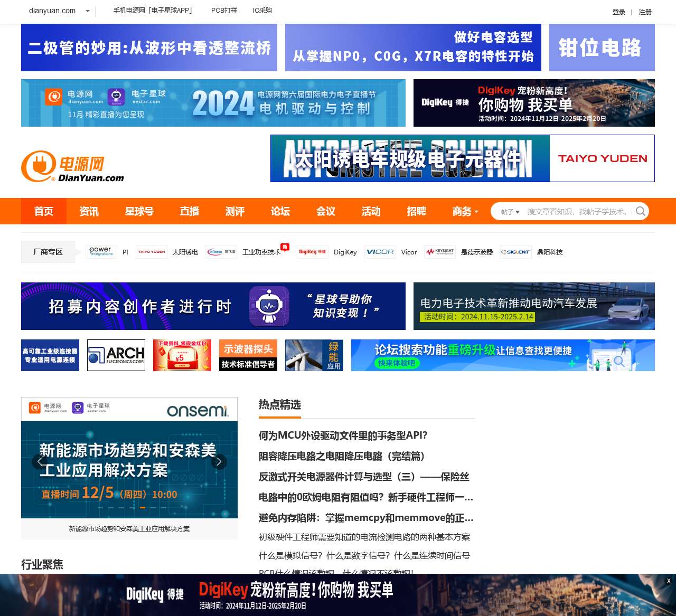Open the 2024 电机驱动与控制 livestream banner
Screen dimensions: 676x616
coord(213,103)
